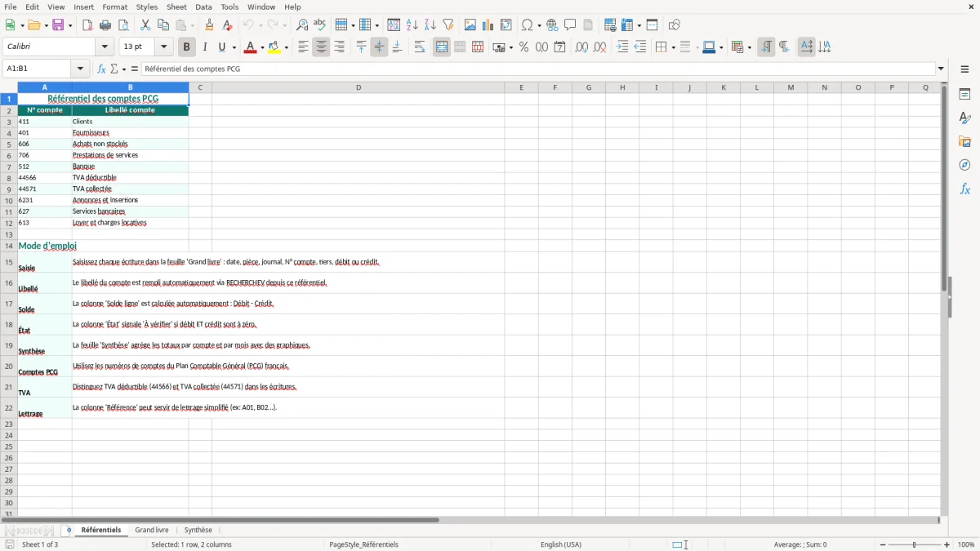
Task: Expand the formula bar
Action: point(941,69)
